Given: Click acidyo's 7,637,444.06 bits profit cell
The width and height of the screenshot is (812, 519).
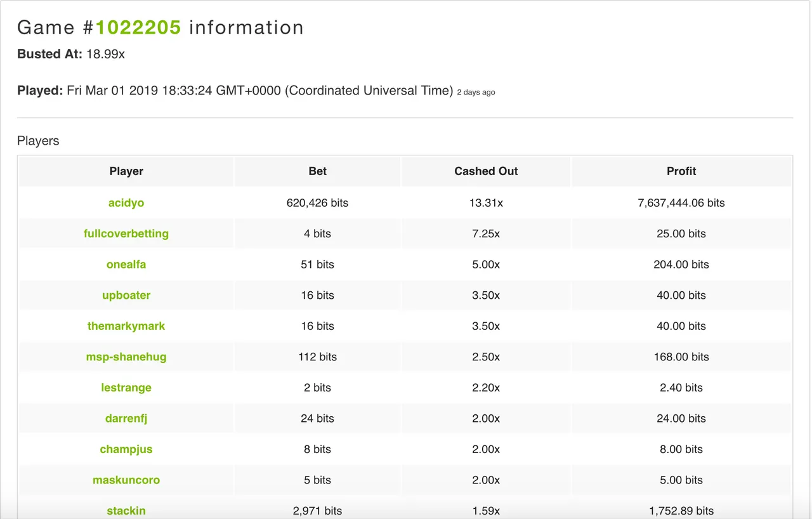Looking at the screenshot, I should [681, 203].
